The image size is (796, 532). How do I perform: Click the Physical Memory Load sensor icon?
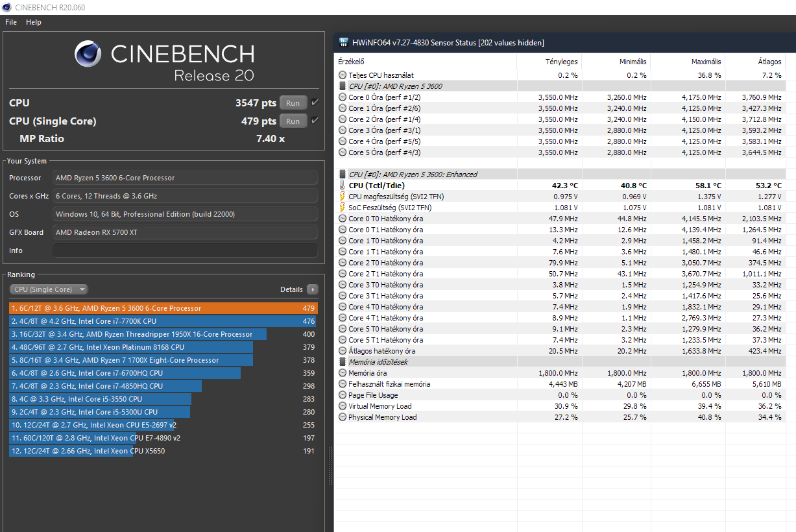(343, 417)
